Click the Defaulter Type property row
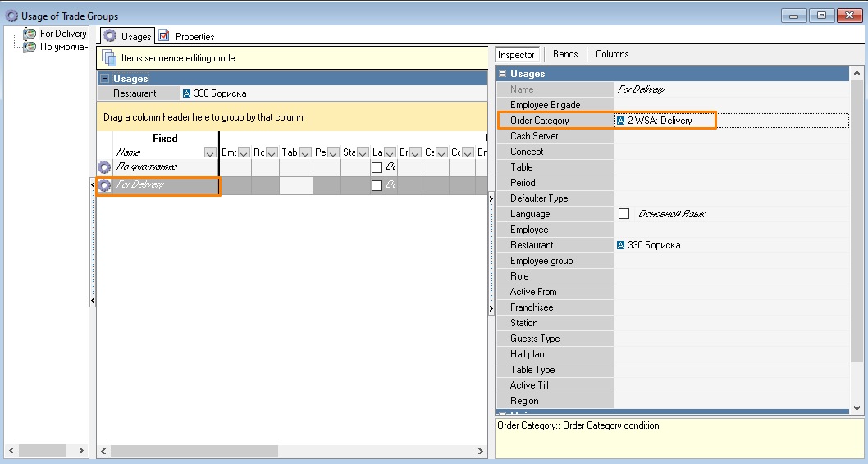This screenshot has height=464, width=868. coord(673,198)
